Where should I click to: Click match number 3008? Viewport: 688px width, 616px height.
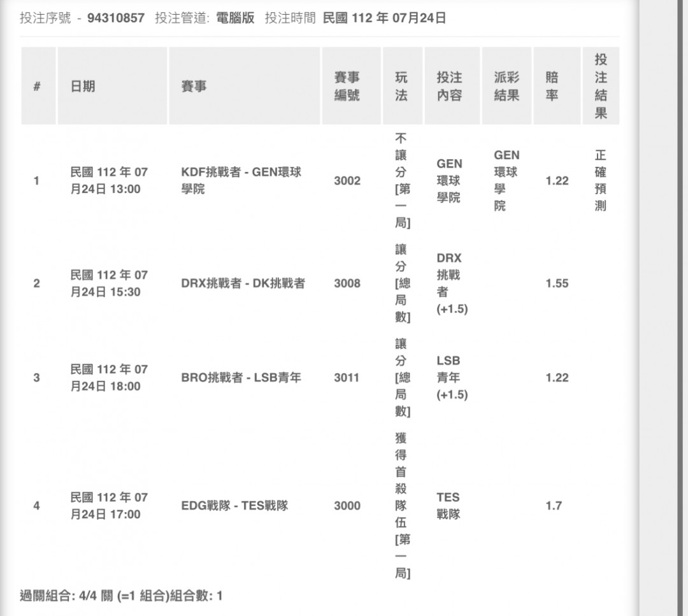click(x=347, y=283)
